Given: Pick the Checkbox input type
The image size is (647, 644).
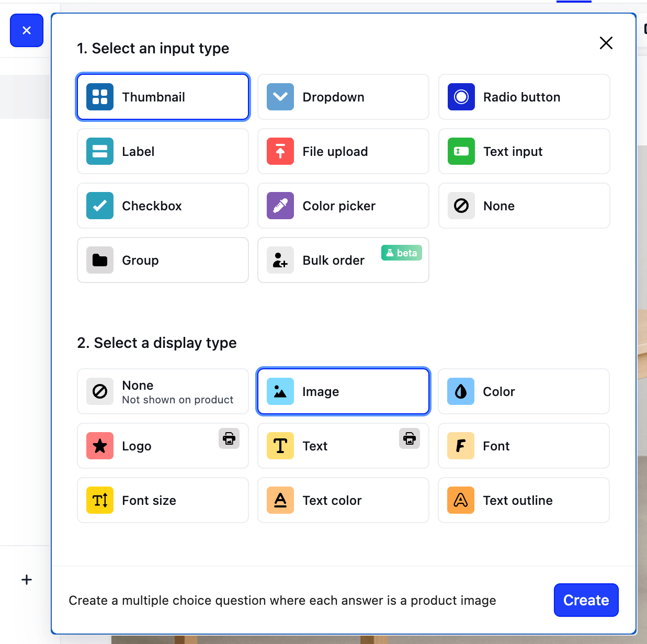Looking at the screenshot, I should [x=163, y=206].
